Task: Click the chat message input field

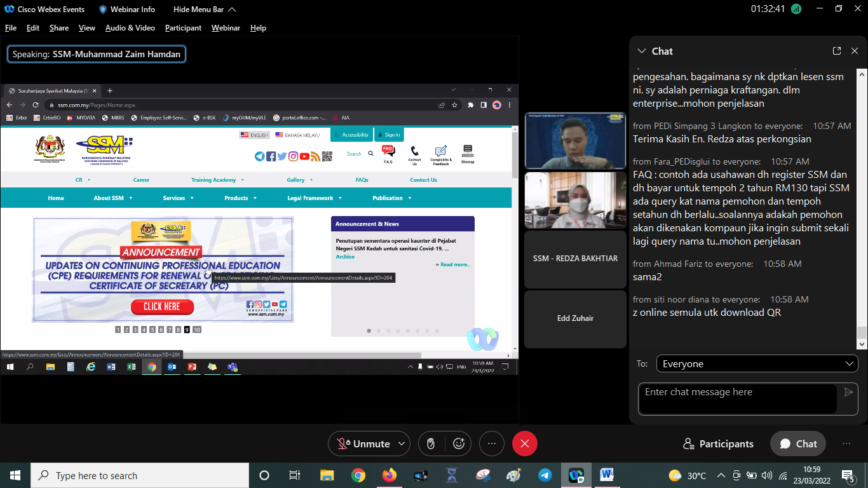Action: 737,398
